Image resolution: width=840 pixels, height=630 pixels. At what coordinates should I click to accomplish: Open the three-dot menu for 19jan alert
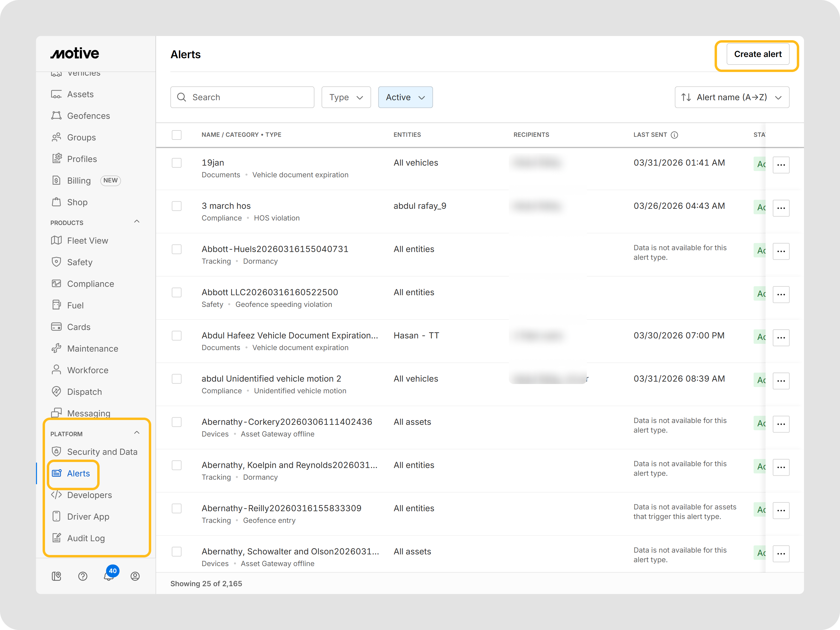point(781,165)
